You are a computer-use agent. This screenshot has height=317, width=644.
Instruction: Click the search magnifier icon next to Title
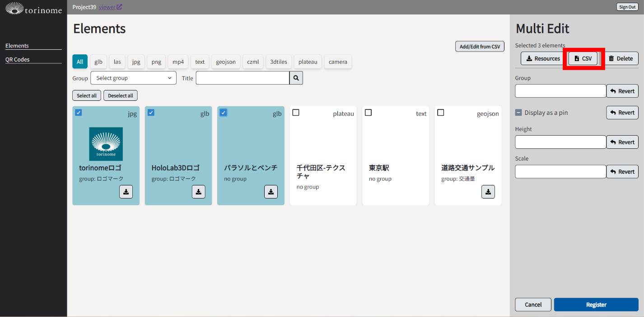(x=296, y=78)
